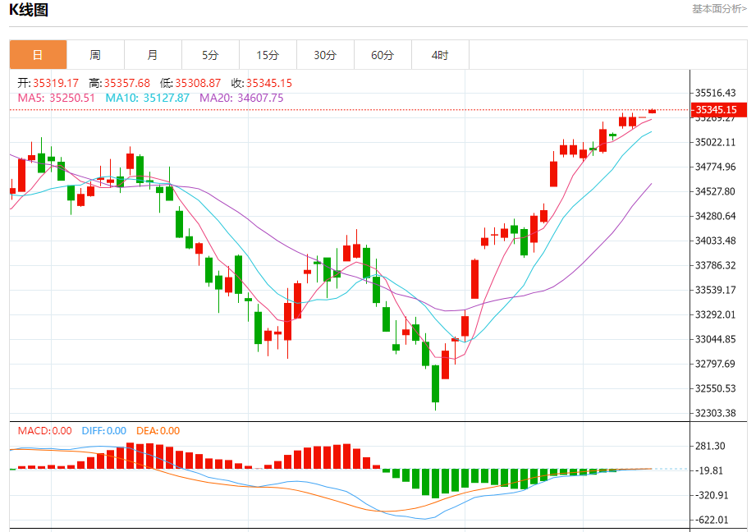The image size is (756, 532).
Task: Click the DEA:0.00 indicator label
Action: pos(158,431)
